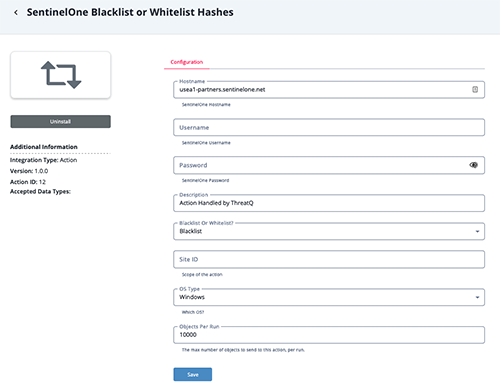Open the OS Type dropdown
Viewport: 500px width, 388px height.
329,297
